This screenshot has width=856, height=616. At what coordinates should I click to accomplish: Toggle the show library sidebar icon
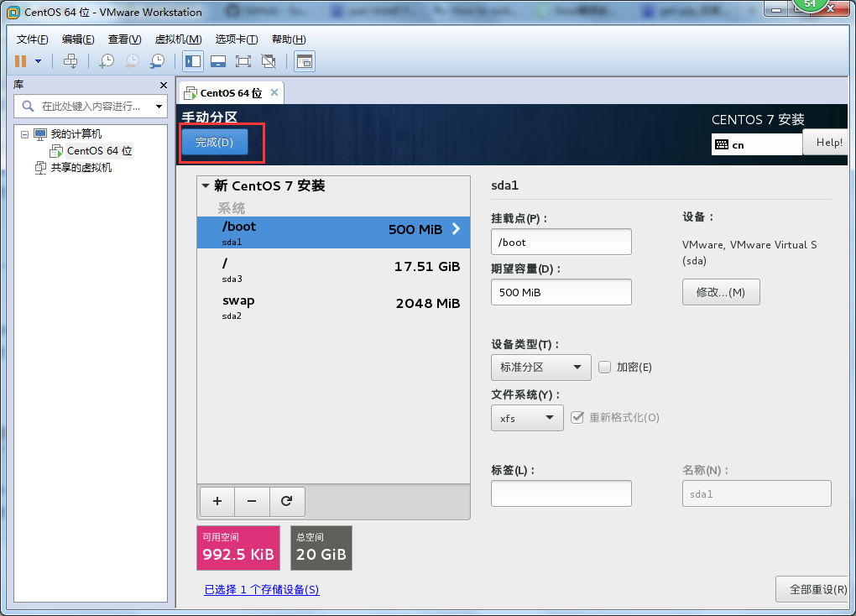pyautogui.click(x=193, y=61)
